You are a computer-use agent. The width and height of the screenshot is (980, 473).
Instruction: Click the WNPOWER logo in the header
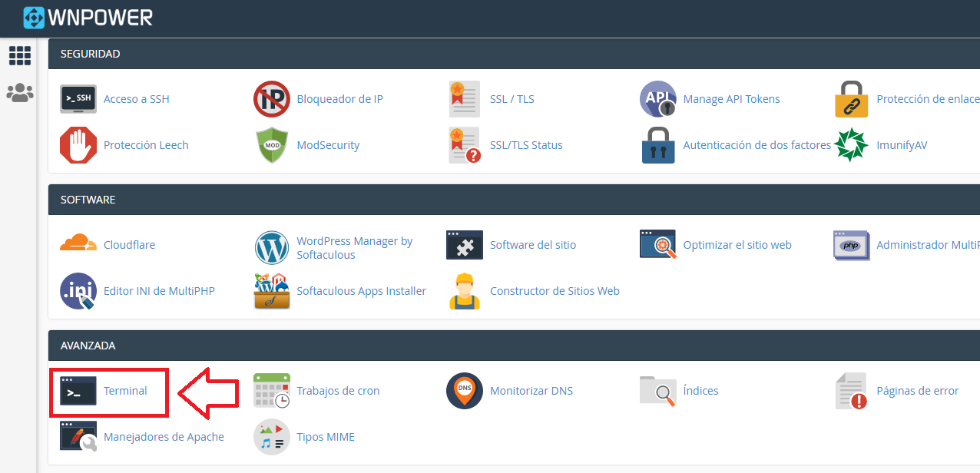click(87, 16)
